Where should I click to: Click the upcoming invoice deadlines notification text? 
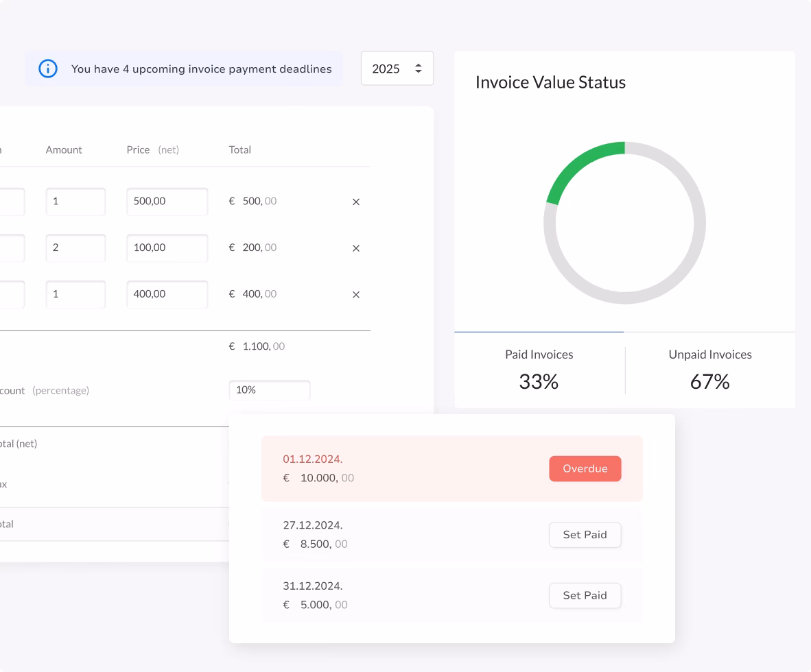click(x=201, y=69)
